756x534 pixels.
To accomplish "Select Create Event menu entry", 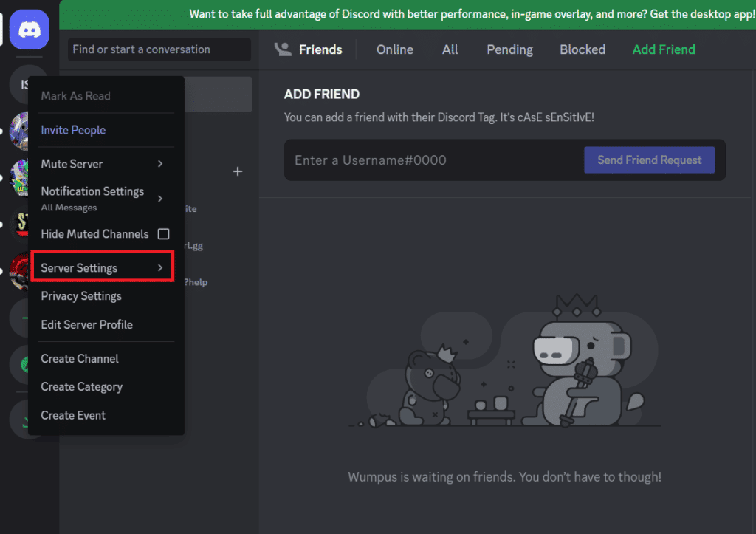I will tap(106, 415).
